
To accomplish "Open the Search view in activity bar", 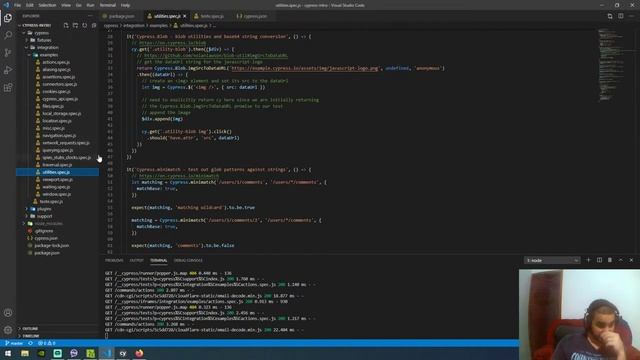I will [x=8, y=35].
